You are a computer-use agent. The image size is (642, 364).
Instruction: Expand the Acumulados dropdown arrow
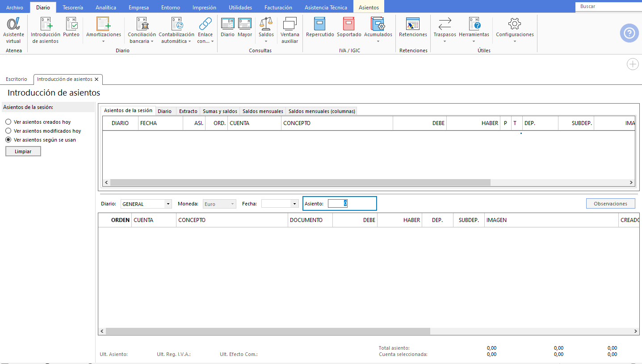(378, 42)
